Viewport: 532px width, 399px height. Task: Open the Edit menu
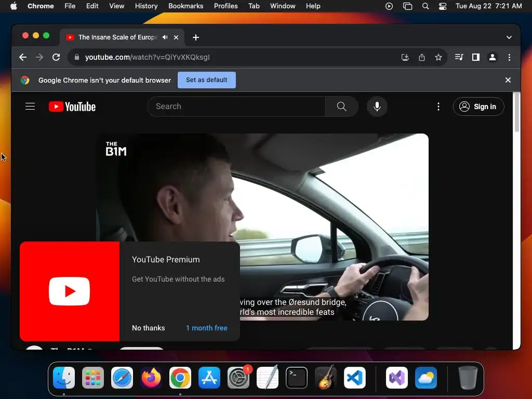[92, 6]
